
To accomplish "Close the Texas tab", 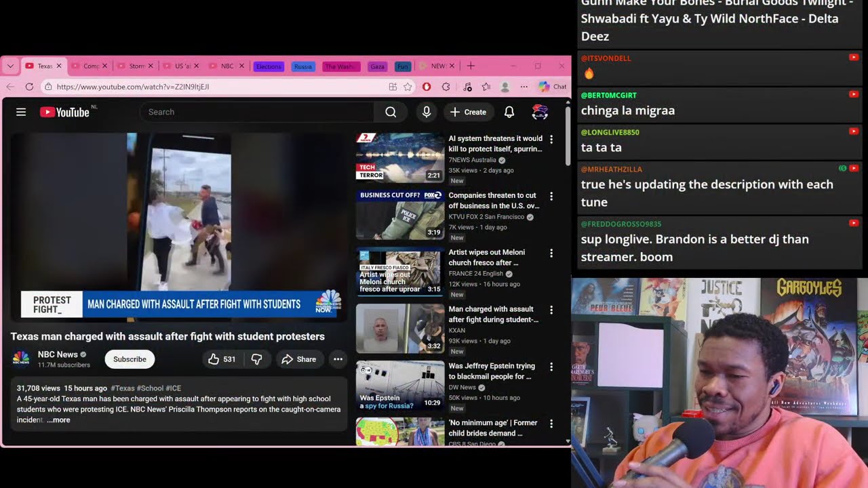I will (x=59, y=66).
